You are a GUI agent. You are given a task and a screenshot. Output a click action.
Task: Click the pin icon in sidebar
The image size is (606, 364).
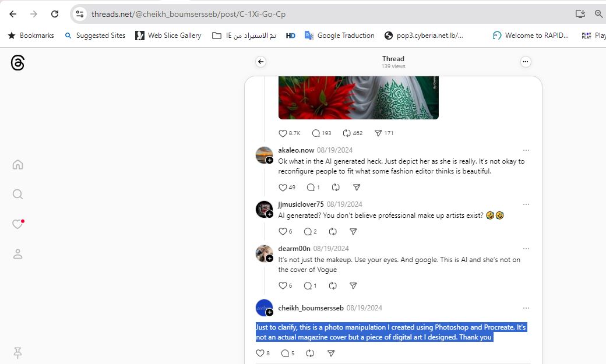tap(17, 352)
